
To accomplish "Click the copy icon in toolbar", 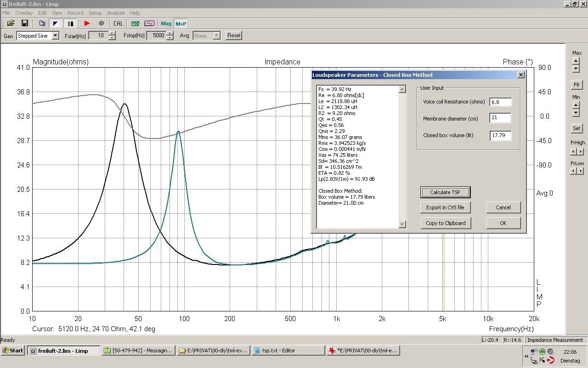I will pyautogui.click(x=42, y=23).
